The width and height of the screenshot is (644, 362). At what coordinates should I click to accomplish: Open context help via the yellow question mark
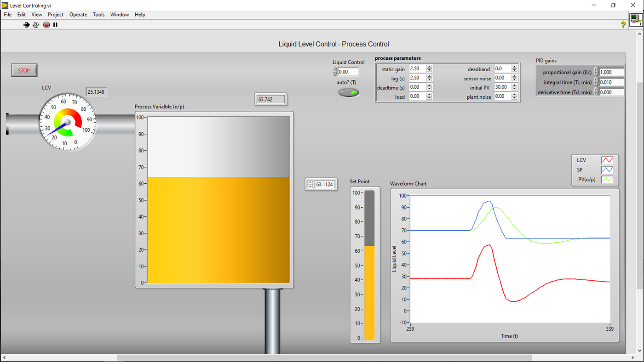coord(623,24)
